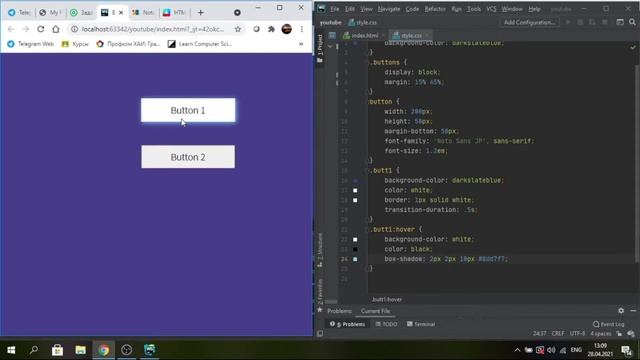Open the VCS menu
Viewport: 640px width, 360px height.
[x=491, y=9]
